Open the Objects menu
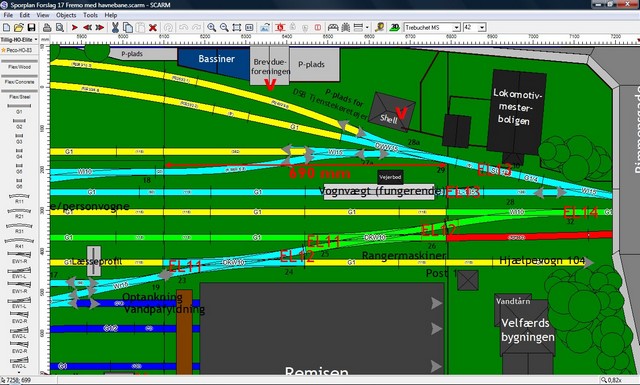640x385 pixels. 66,15
